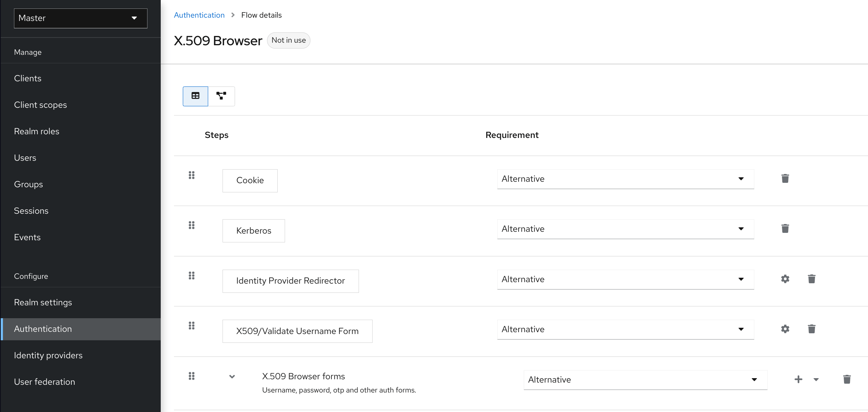This screenshot has height=412, width=868.
Task: Delete the X.509 Browser forms subflow
Action: click(847, 379)
